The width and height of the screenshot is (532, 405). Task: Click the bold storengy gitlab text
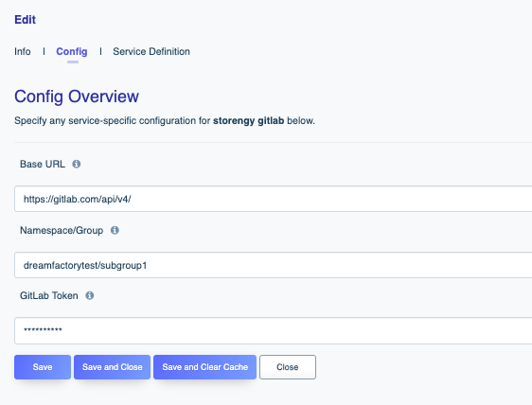tap(248, 121)
